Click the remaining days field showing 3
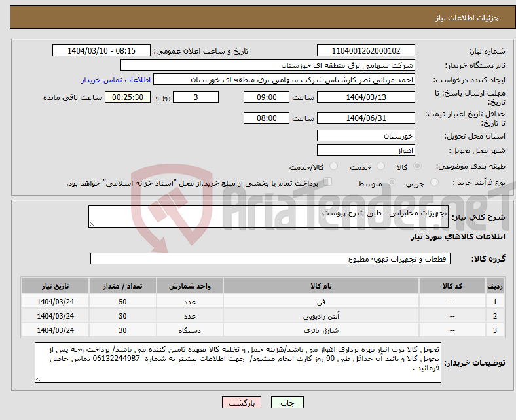The width and height of the screenshot is (516, 420). pos(196,97)
